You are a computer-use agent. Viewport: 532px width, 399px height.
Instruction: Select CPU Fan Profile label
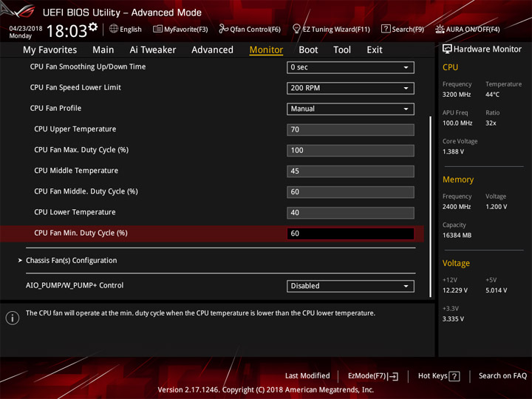(55, 108)
